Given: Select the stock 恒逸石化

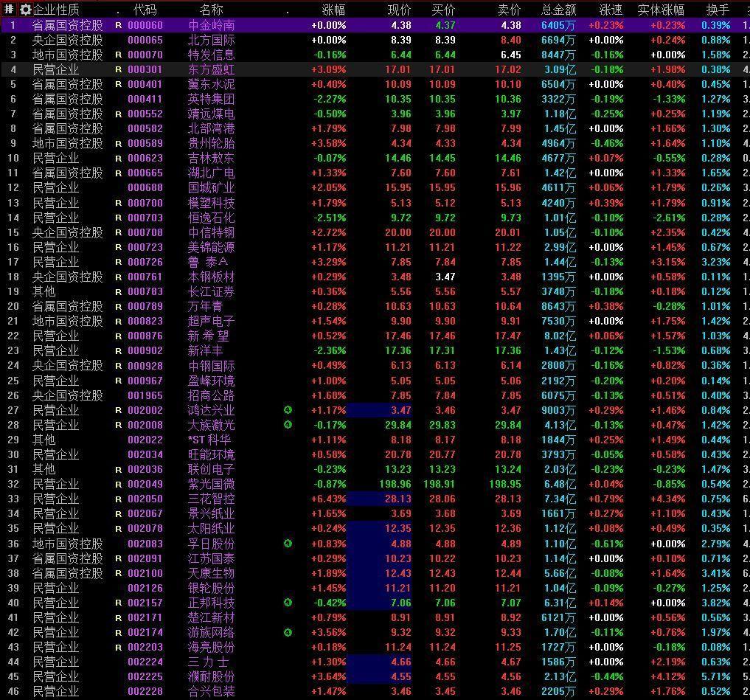Looking at the screenshot, I should point(212,218).
